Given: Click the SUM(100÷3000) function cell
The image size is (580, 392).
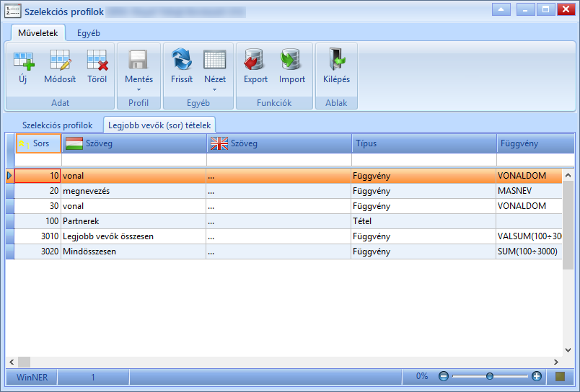Looking at the screenshot, I should coord(529,251).
